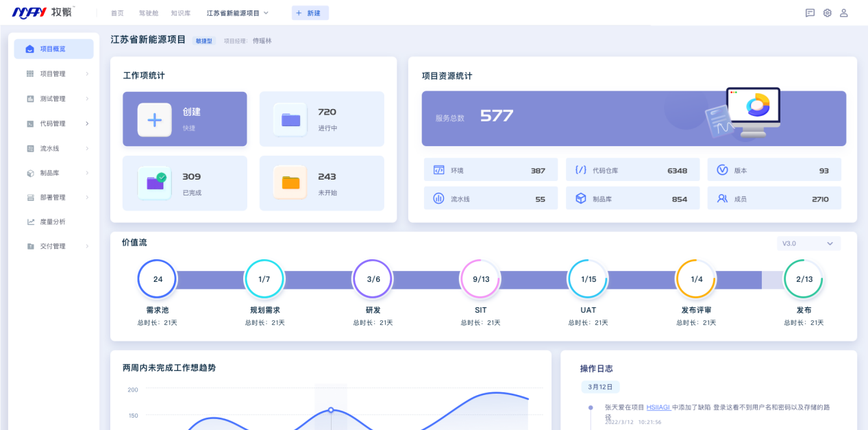This screenshot has width=868, height=430.
Task: Click the 创建 快捷 card
Action: [x=184, y=119]
